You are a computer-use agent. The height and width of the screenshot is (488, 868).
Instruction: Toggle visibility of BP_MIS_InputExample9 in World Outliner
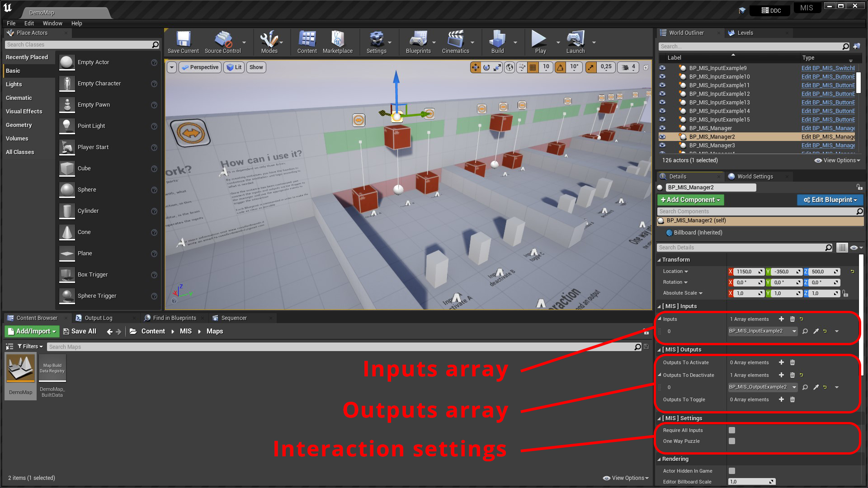coord(662,68)
